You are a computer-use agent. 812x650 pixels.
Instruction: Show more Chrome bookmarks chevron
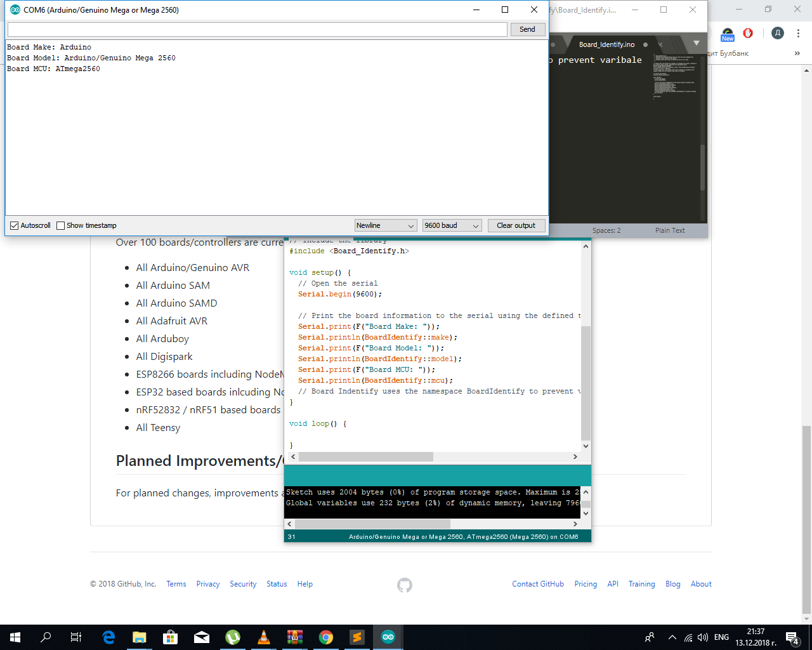tap(797, 53)
